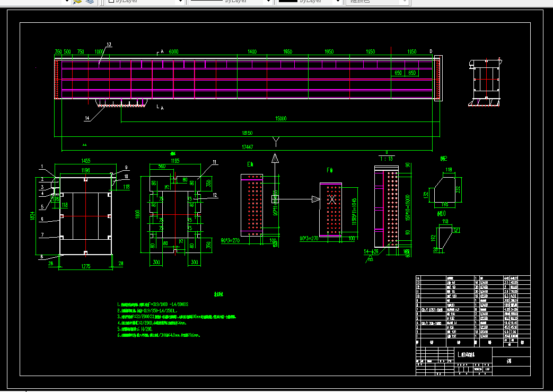This screenshot has height=392, width=553.
Task: Select the 1824 height dimension
Action: point(33,216)
